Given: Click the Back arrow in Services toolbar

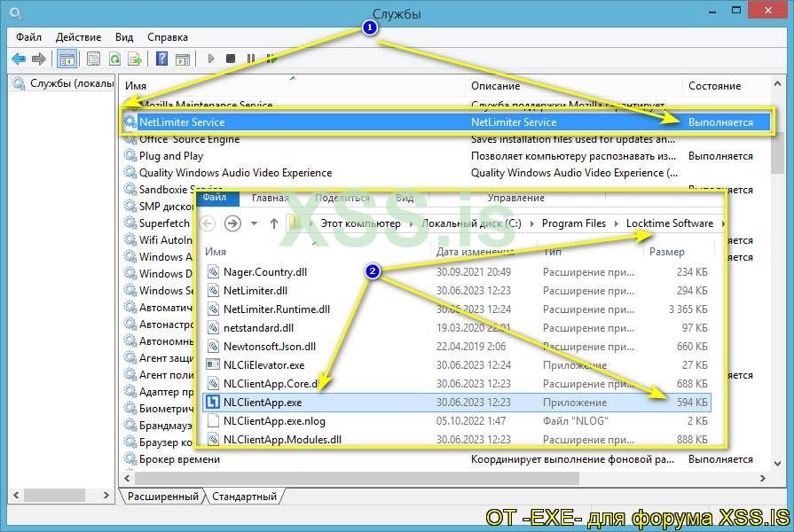Looking at the screenshot, I should coord(19,59).
